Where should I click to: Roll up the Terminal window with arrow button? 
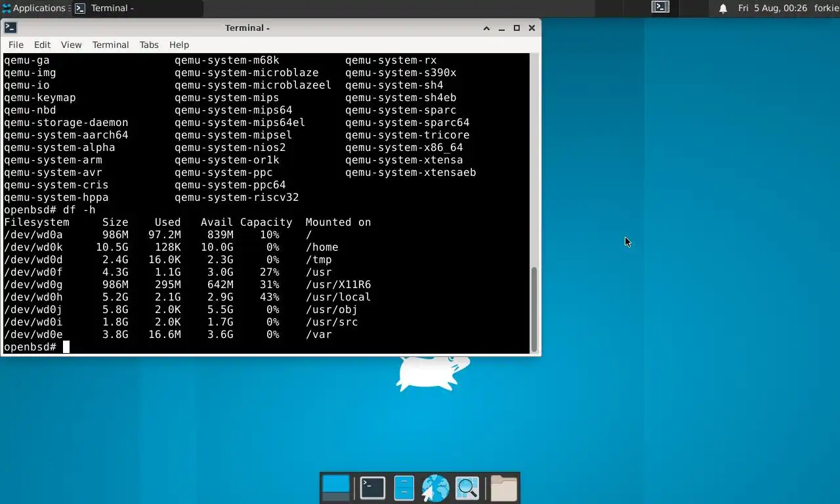(486, 28)
